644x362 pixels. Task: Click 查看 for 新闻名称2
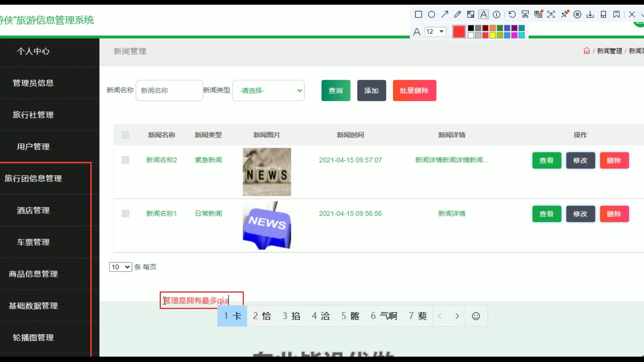pos(547,160)
